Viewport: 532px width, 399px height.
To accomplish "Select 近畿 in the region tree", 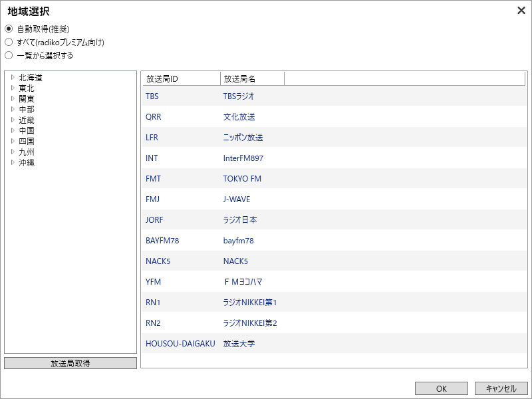I will 27,120.
